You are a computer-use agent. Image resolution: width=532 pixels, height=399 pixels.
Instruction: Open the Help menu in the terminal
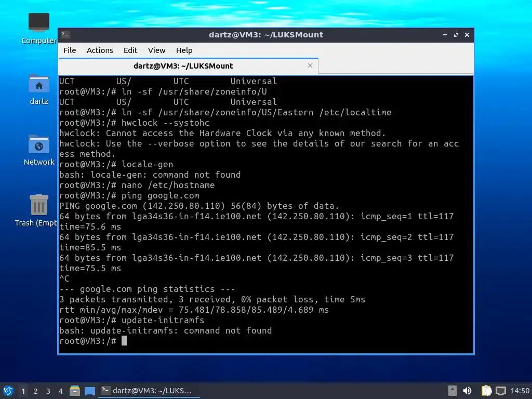click(184, 50)
